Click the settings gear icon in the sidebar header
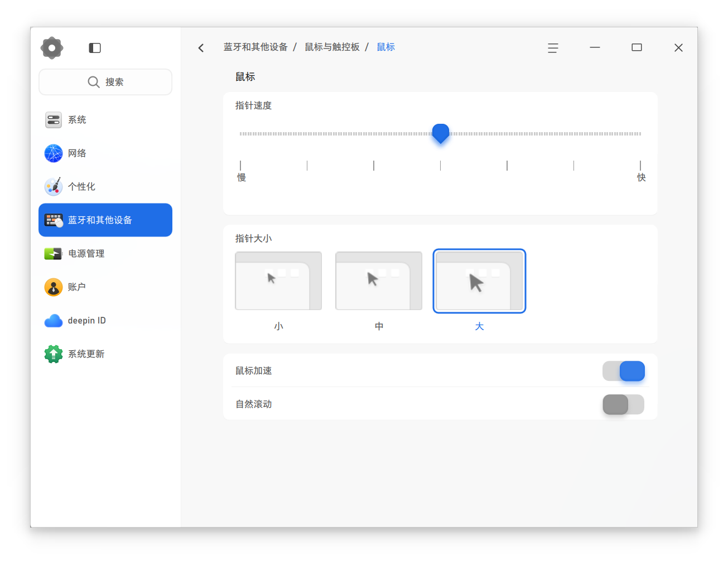The height and width of the screenshot is (561, 728). [52, 48]
